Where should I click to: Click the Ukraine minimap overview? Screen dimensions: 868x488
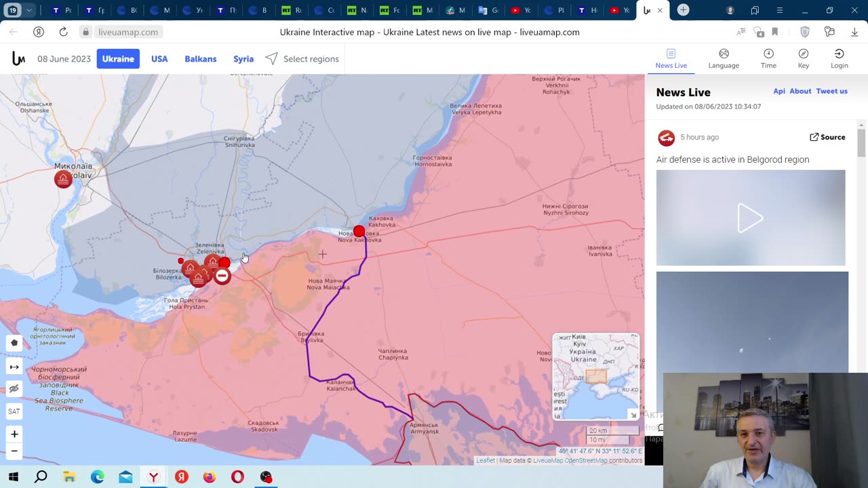596,376
